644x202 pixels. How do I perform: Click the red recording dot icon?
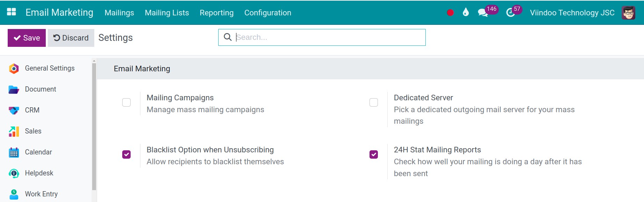pos(450,13)
